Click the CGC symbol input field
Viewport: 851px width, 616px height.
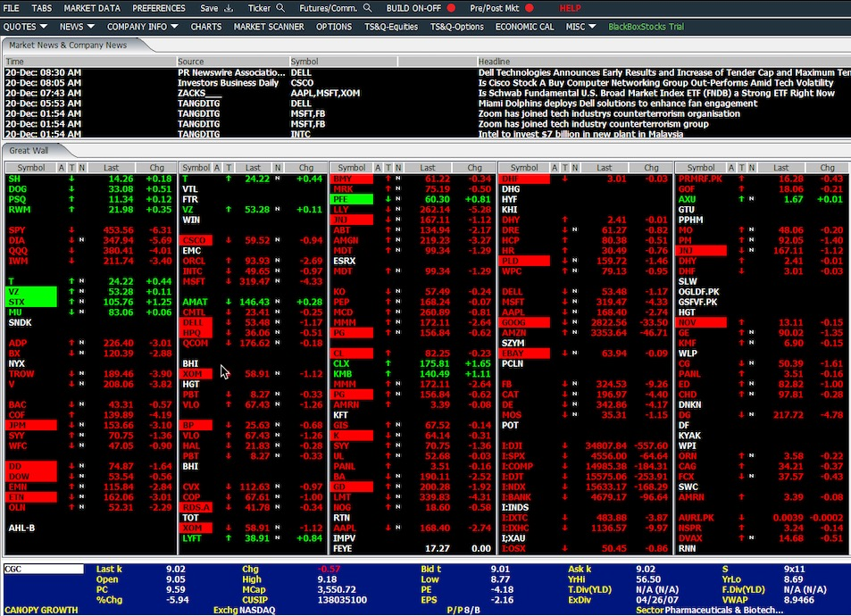(44, 569)
